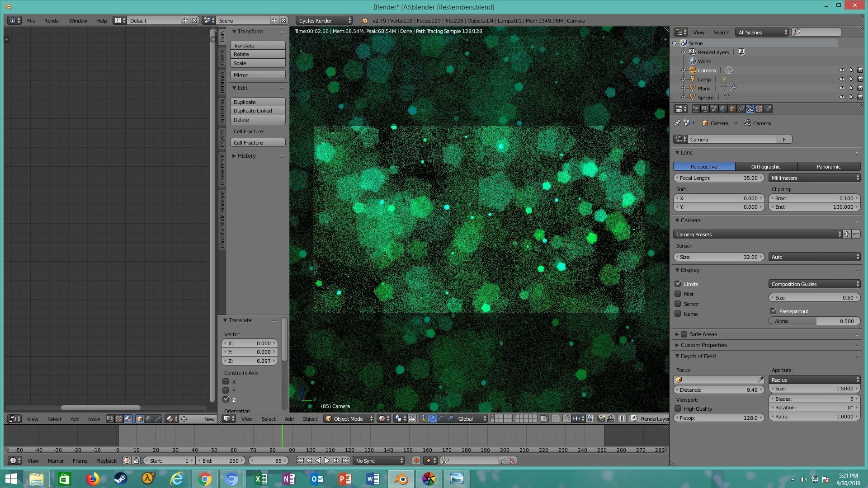Click the Render menu in the top bar

pos(52,20)
